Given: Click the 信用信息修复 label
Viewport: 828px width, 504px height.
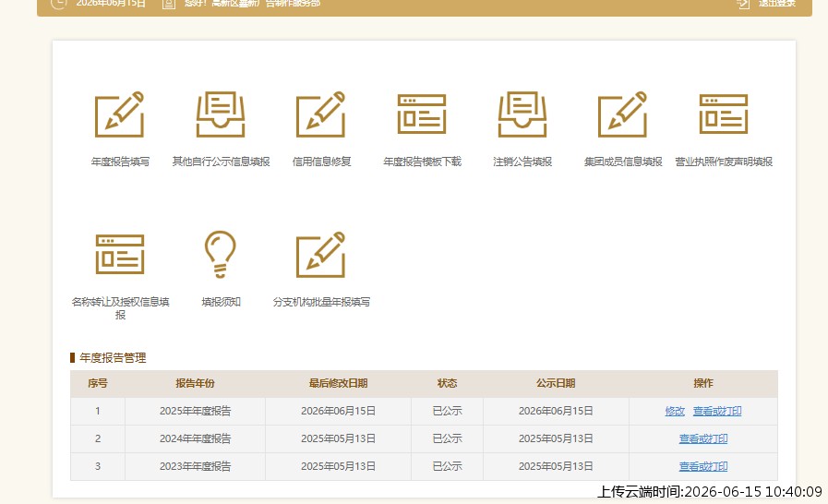Looking at the screenshot, I should pos(321,162).
